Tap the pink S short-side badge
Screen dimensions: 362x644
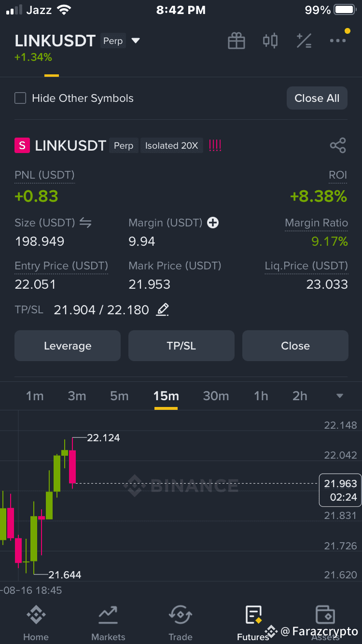coord(22,145)
